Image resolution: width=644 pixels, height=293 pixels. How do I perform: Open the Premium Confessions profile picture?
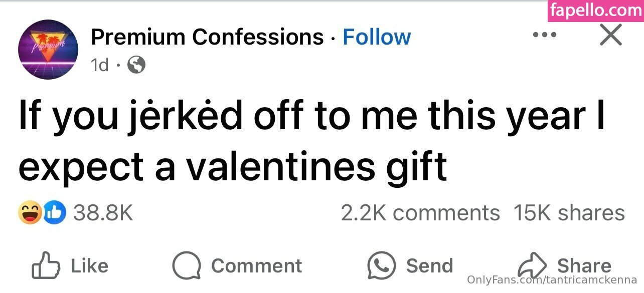[x=48, y=50]
